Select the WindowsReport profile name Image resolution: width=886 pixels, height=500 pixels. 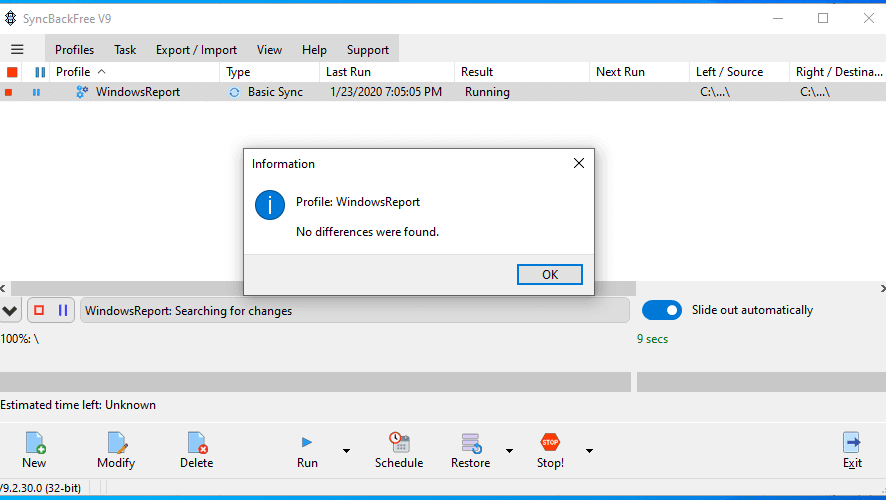point(138,92)
